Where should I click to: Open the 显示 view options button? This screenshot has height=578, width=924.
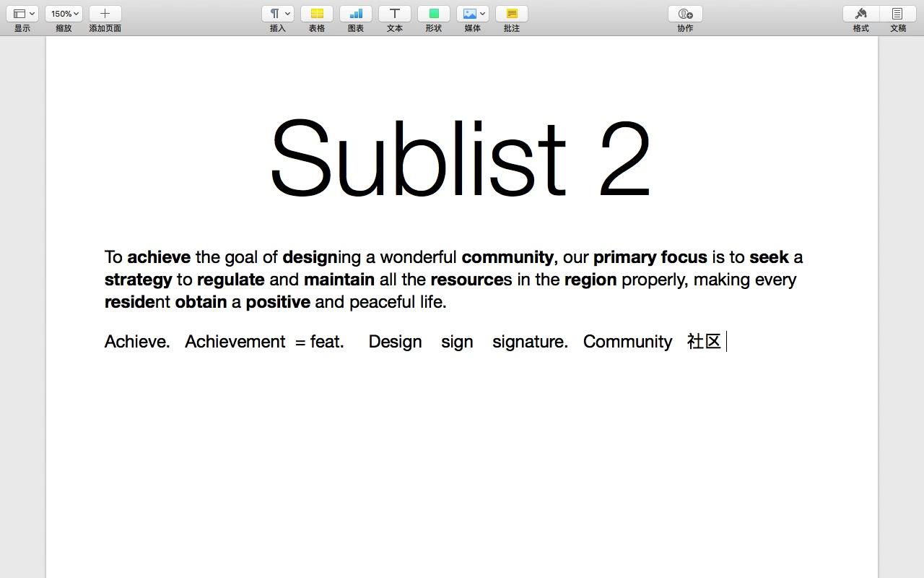point(22,14)
